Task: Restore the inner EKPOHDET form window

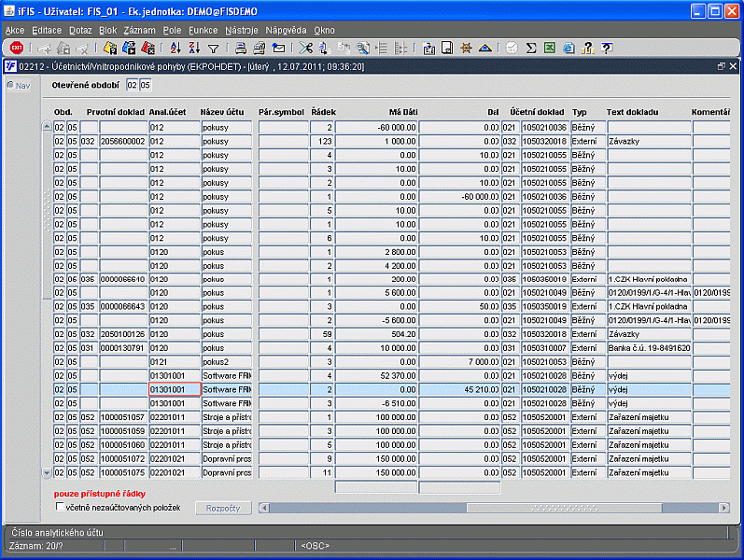Action: coord(722,66)
